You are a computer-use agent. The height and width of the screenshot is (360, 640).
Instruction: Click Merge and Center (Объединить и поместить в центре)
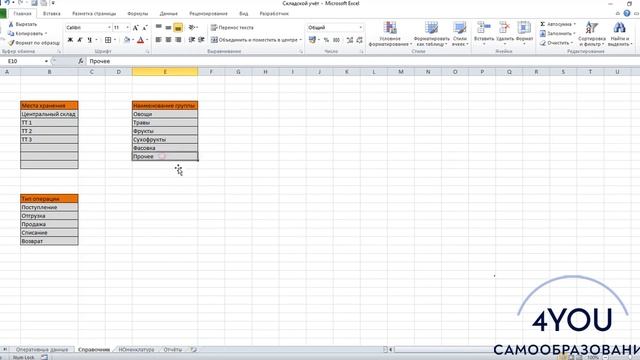[x=255, y=40]
